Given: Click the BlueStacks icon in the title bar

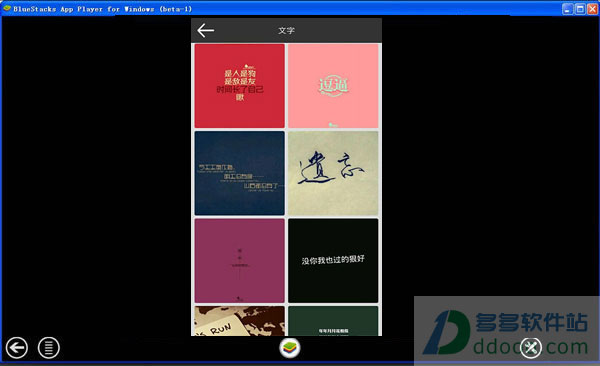Looking at the screenshot, I should click(x=7, y=8).
